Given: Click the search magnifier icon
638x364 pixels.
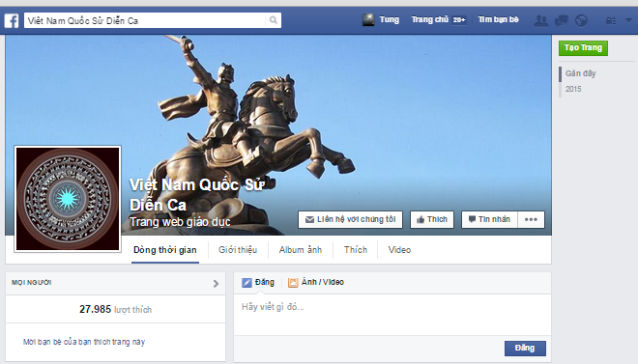Looking at the screenshot, I should click(274, 20).
